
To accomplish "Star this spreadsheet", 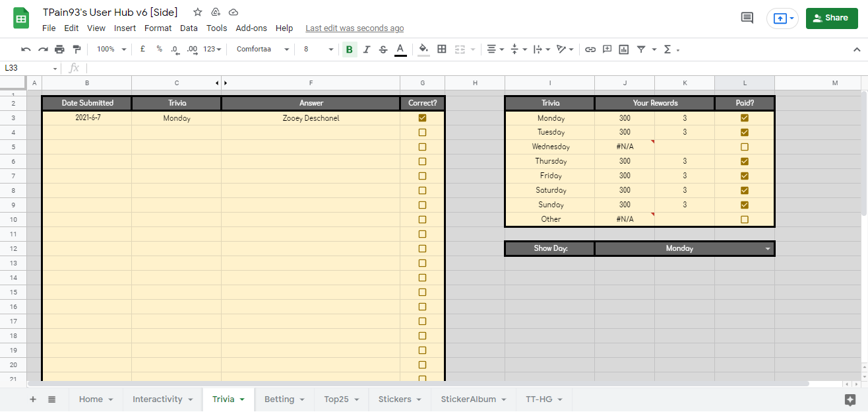I will click(x=198, y=13).
